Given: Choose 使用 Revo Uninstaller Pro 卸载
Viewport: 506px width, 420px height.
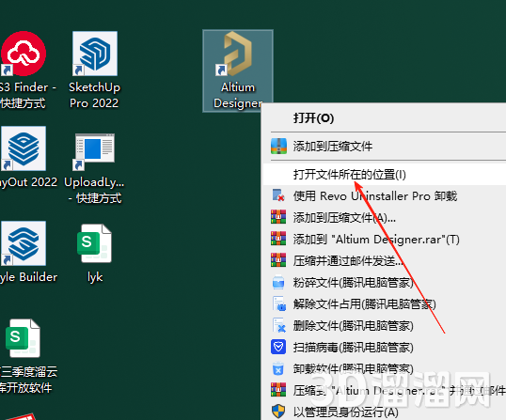Looking at the screenshot, I should coord(384,196).
